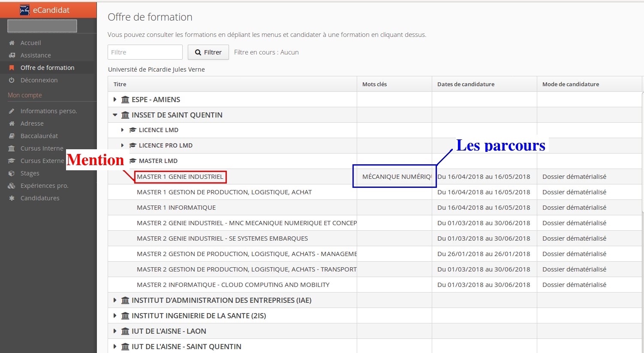Click the Accueil home icon
Viewport: 644px width, 353px height.
tap(12, 43)
